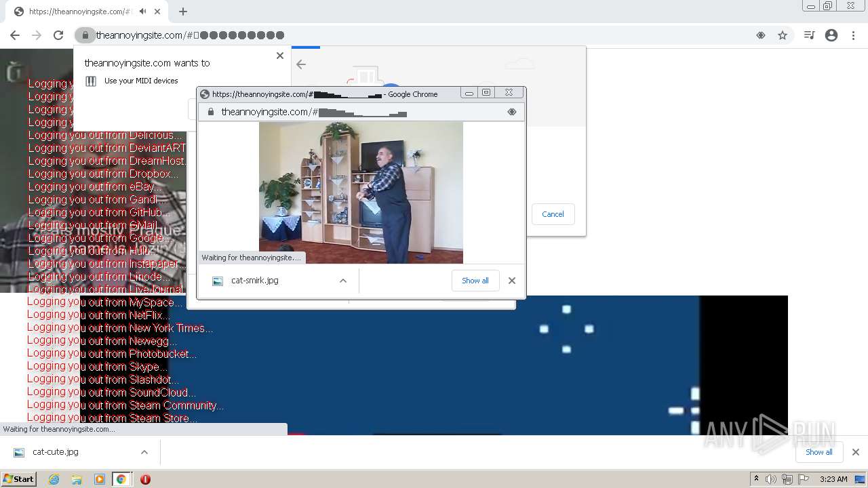This screenshot has width=868, height=488.
Task: Show hidden system tray icons
Action: [x=756, y=479]
